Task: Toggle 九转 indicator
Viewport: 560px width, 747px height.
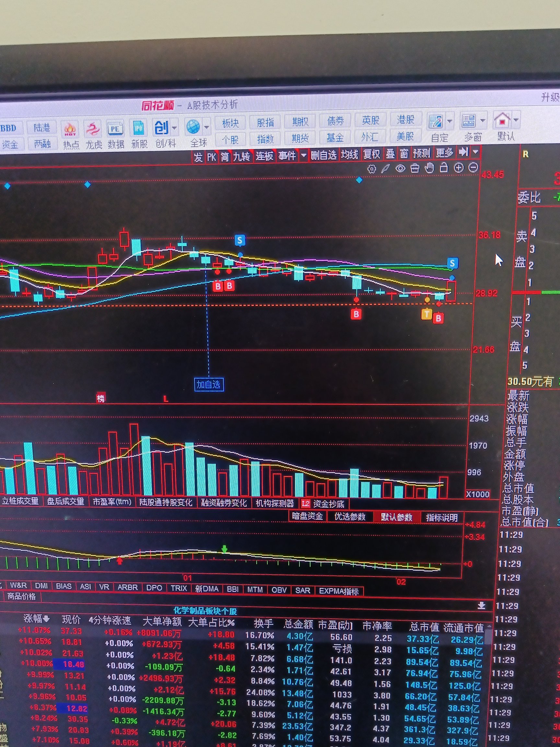Action: 242,157
